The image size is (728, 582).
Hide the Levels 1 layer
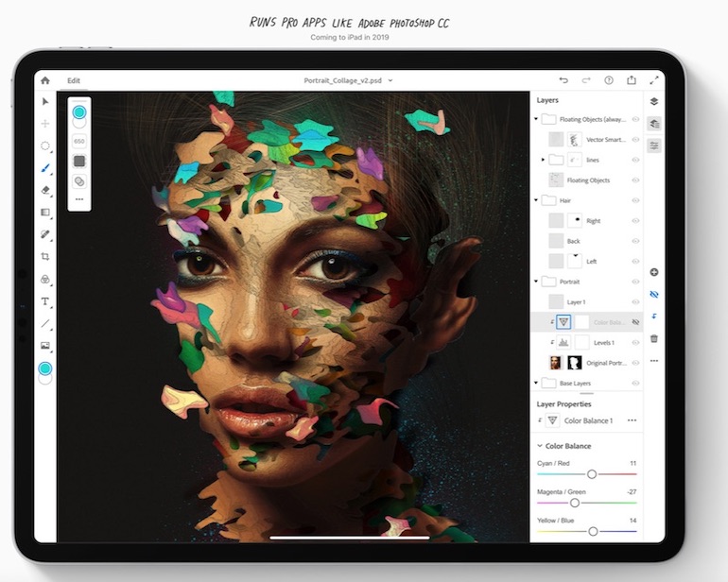pos(635,343)
